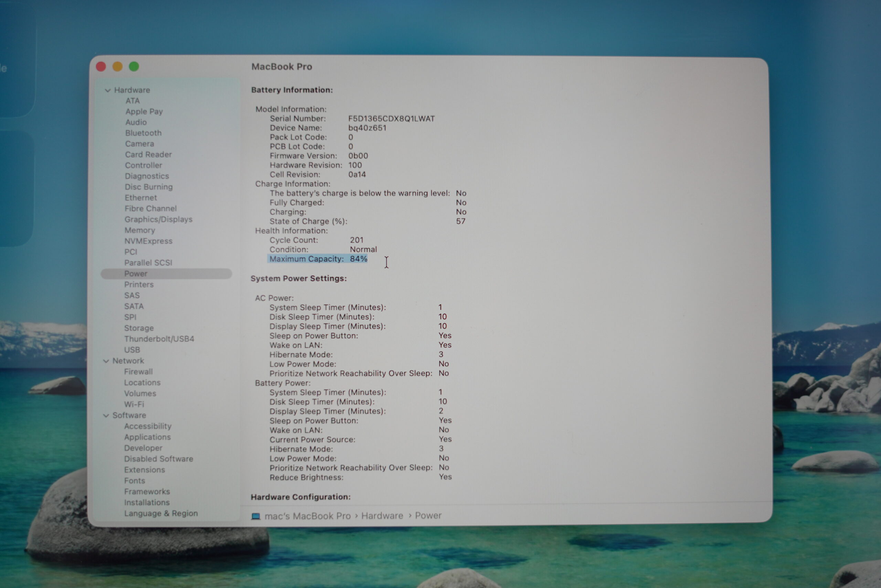The width and height of the screenshot is (881, 588).
Task: Close the MacBook Pro window
Action: (101, 67)
